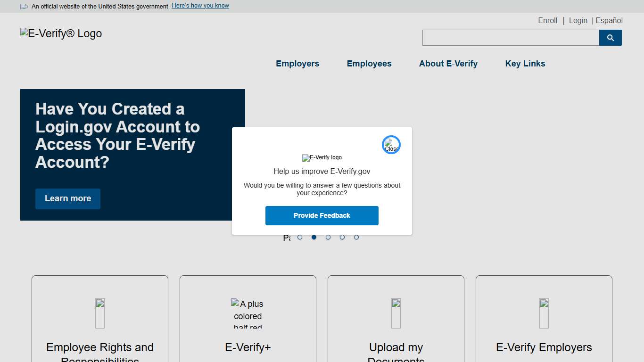Click the E-Verify+ plus logo icon
The height and width of the screenshot is (362, 644).
(248, 313)
